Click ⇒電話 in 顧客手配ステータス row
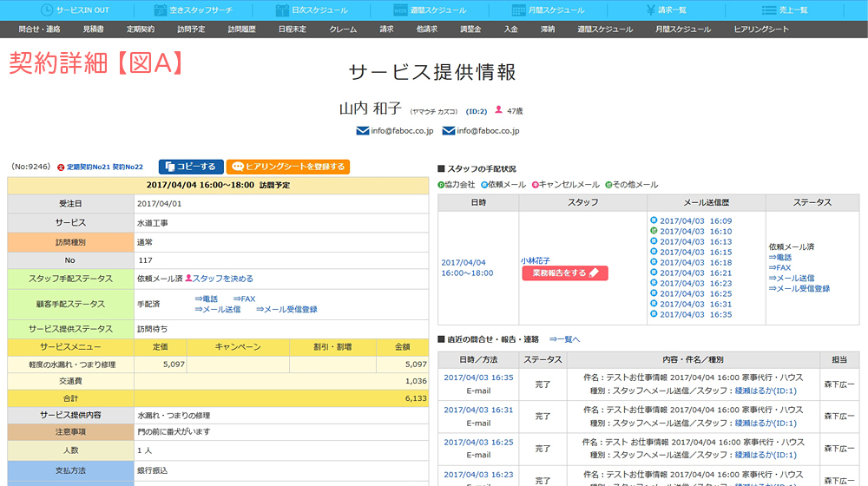This screenshot has height=486, width=868. 206,299
